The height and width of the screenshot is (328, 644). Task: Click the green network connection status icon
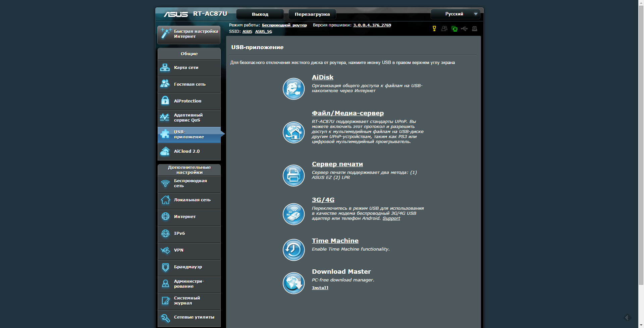point(454,29)
